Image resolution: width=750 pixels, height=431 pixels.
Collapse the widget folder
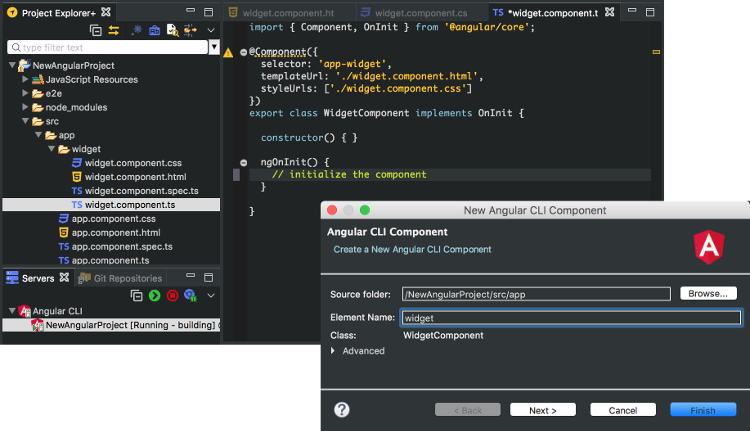[x=52, y=149]
